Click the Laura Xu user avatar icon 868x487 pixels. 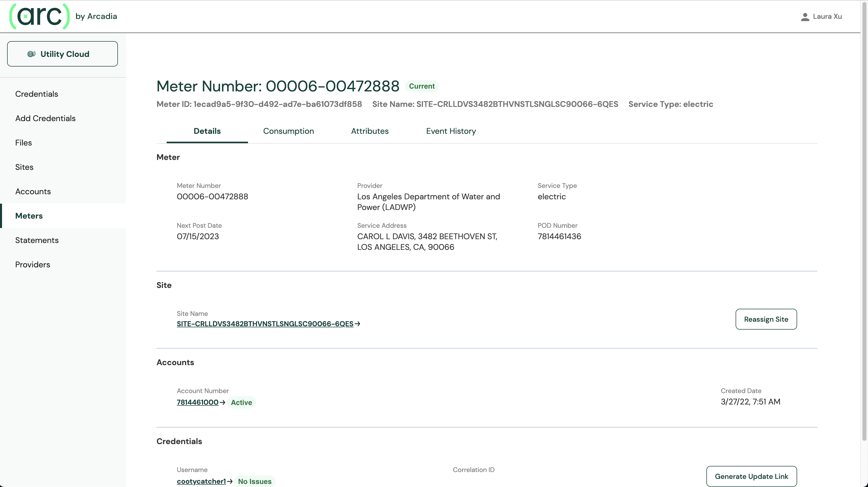click(x=805, y=17)
